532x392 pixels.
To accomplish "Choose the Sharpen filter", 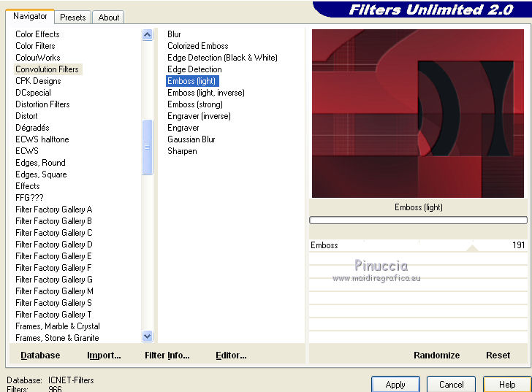I will (182, 151).
